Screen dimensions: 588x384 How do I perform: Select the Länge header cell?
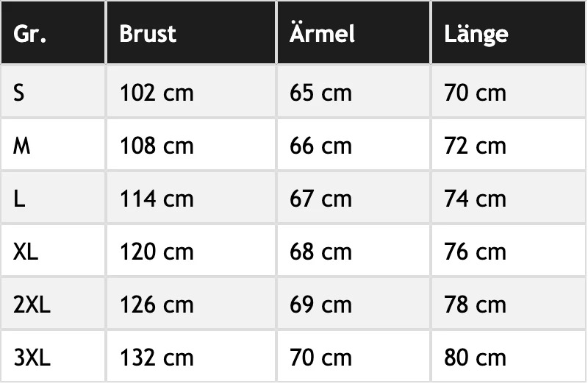tap(476, 34)
